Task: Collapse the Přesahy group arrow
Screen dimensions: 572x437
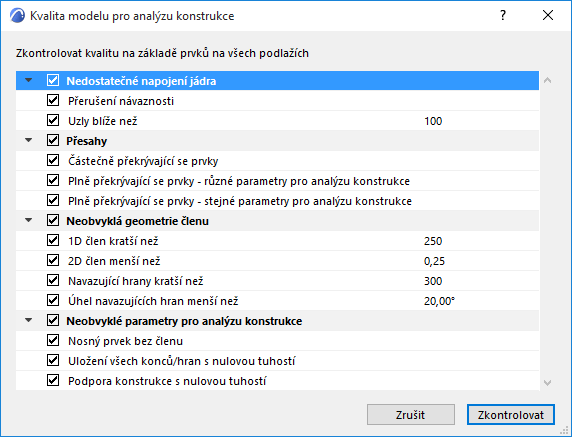Action: pyautogui.click(x=28, y=140)
